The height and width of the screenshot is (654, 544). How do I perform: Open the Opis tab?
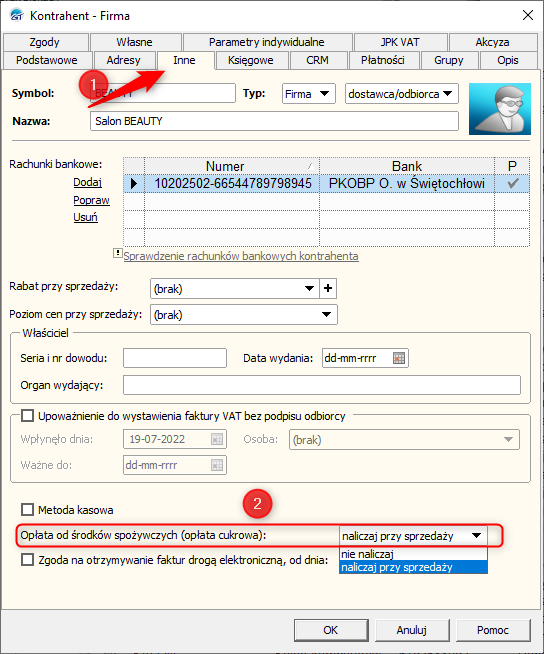[x=508, y=60]
